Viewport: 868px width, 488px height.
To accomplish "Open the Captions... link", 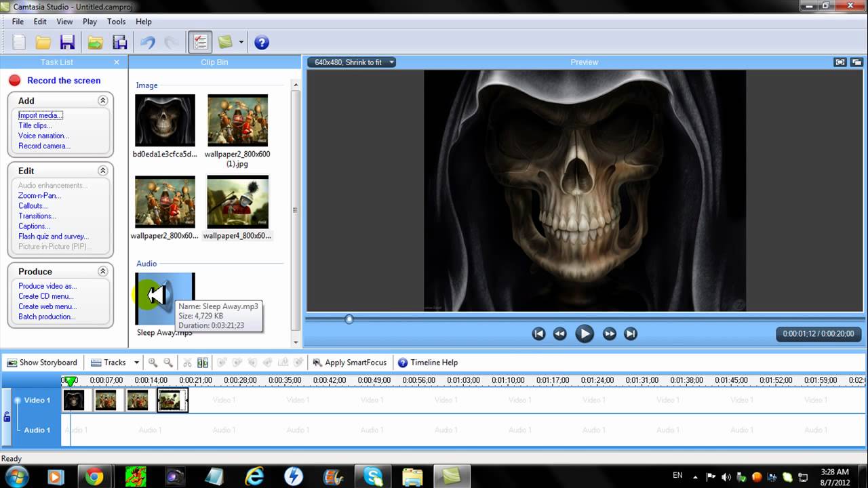I will point(34,226).
